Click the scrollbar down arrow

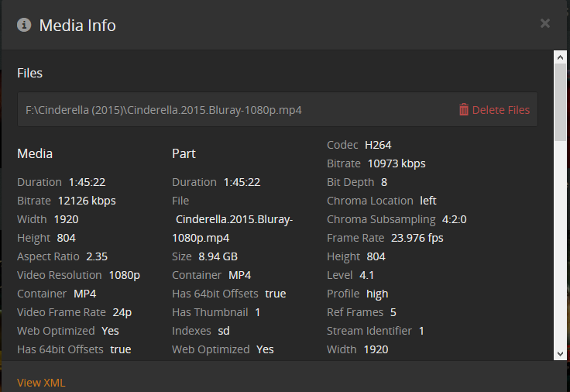(x=560, y=353)
